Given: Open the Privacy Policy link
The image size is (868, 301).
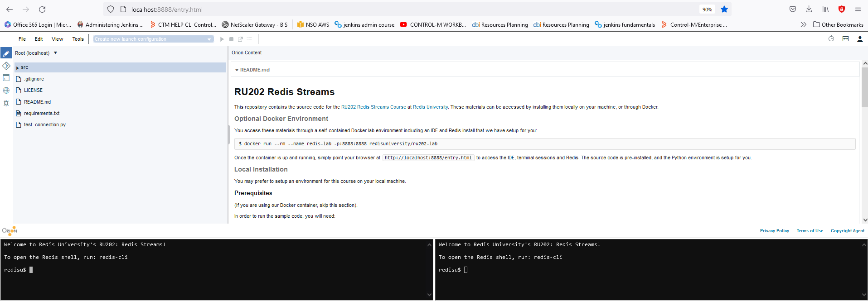Looking at the screenshot, I should [774, 231].
